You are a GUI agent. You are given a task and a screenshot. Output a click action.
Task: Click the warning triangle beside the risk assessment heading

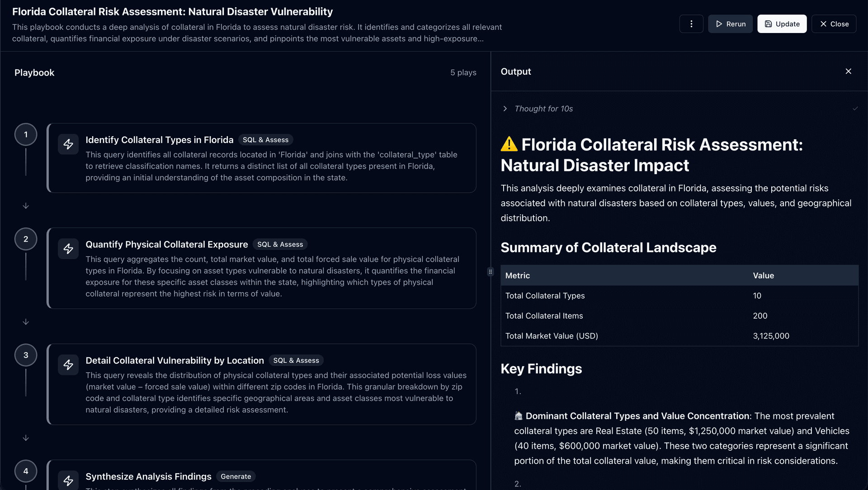pyautogui.click(x=509, y=144)
